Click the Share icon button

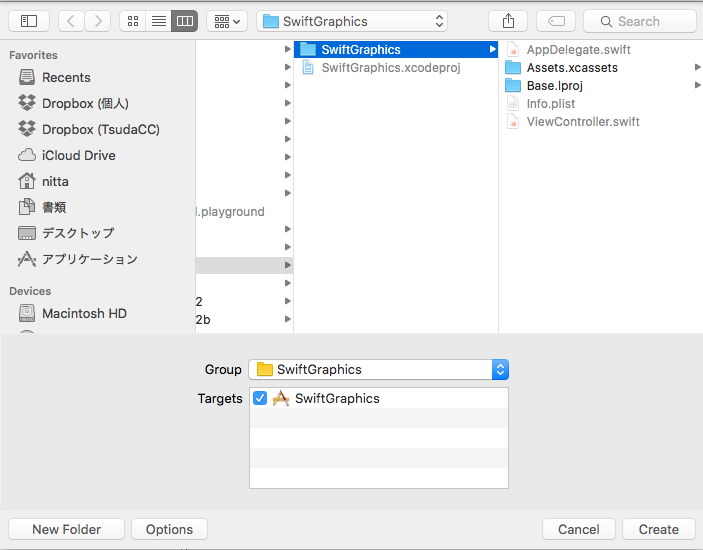coord(508,21)
